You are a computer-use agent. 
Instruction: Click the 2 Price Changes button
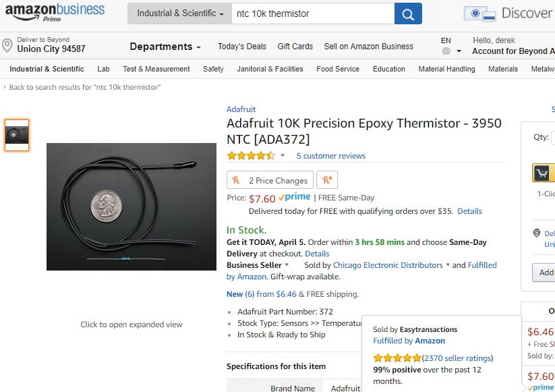(270, 180)
